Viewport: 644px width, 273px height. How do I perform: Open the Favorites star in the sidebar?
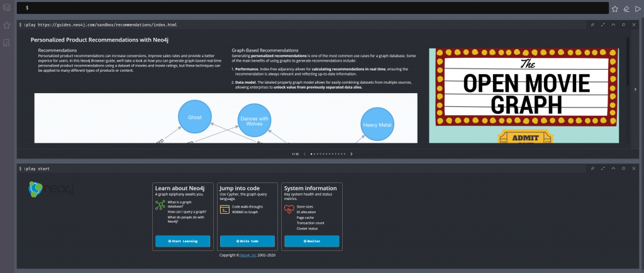(6, 25)
